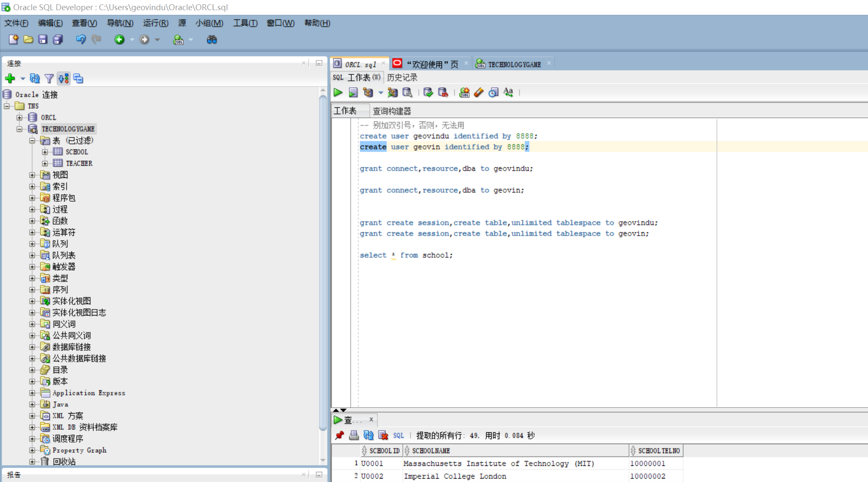Open the Explain Plan dropdown arrow
The width and height of the screenshot is (868, 482).
(x=380, y=93)
